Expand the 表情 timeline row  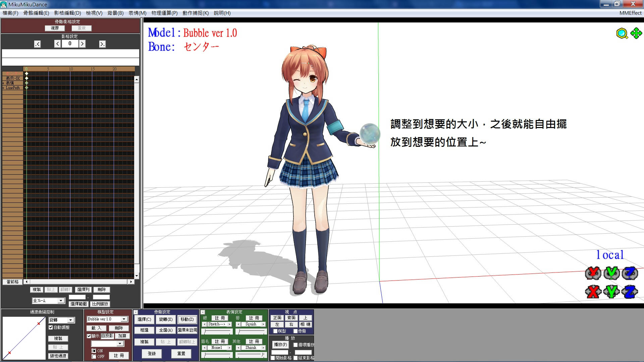coord(3,83)
